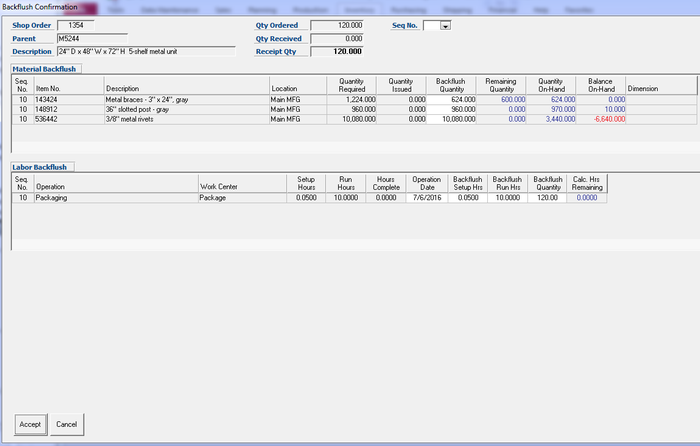Select the Qty Ordered field
700x446 pixels.
click(x=337, y=25)
